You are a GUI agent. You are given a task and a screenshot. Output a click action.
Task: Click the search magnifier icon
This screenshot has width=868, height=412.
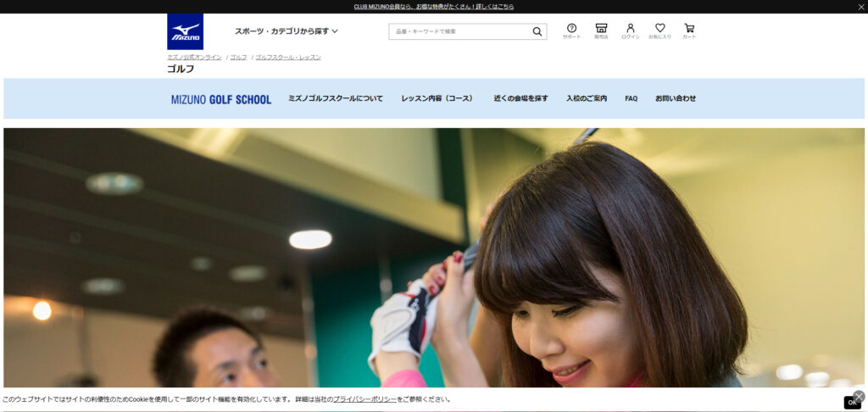pos(537,32)
